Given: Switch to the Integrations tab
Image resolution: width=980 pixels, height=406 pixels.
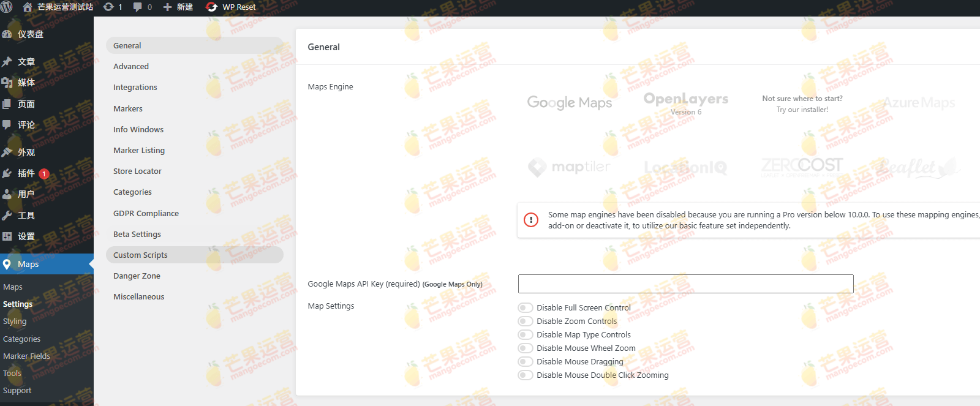Looking at the screenshot, I should coord(195,87).
